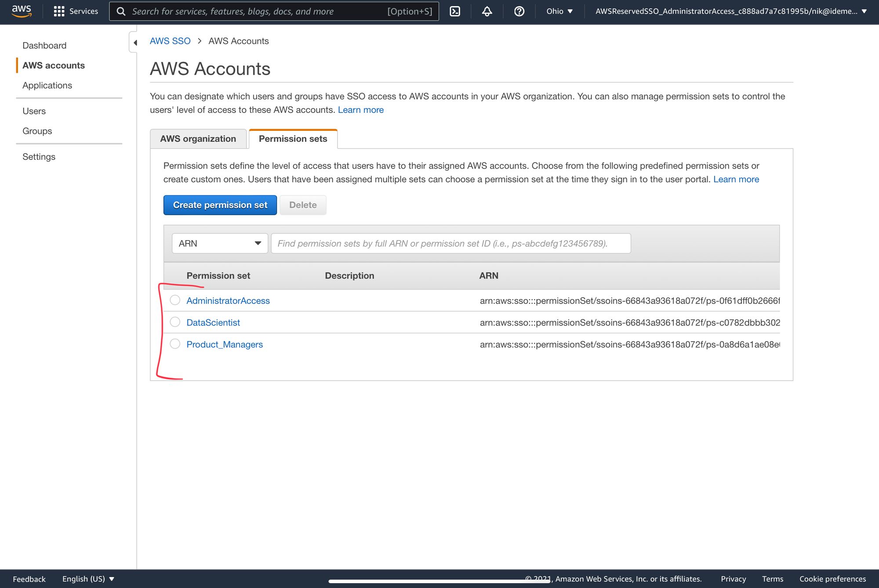Viewport: 879px width, 588px height.
Task: Open the notifications bell
Action: click(487, 11)
